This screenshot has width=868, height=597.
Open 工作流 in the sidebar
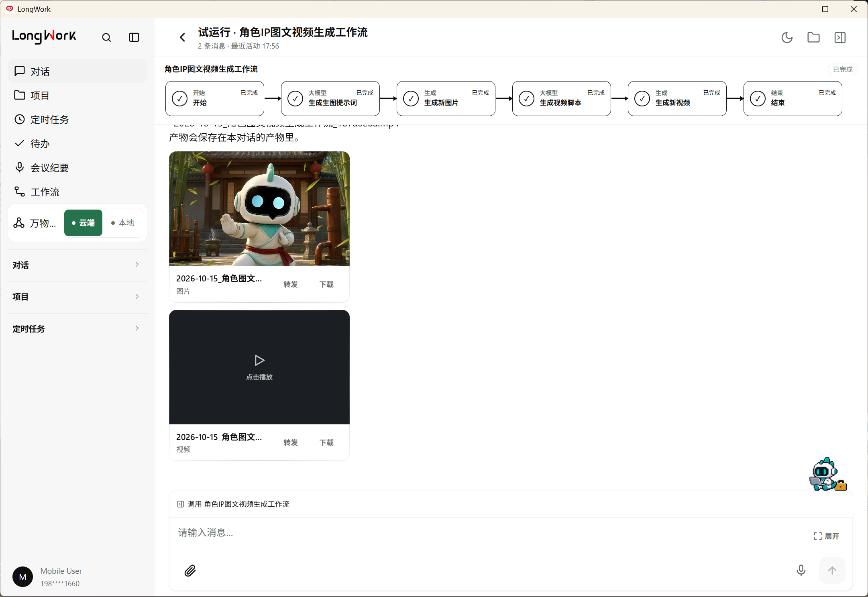(x=77, y=192)
